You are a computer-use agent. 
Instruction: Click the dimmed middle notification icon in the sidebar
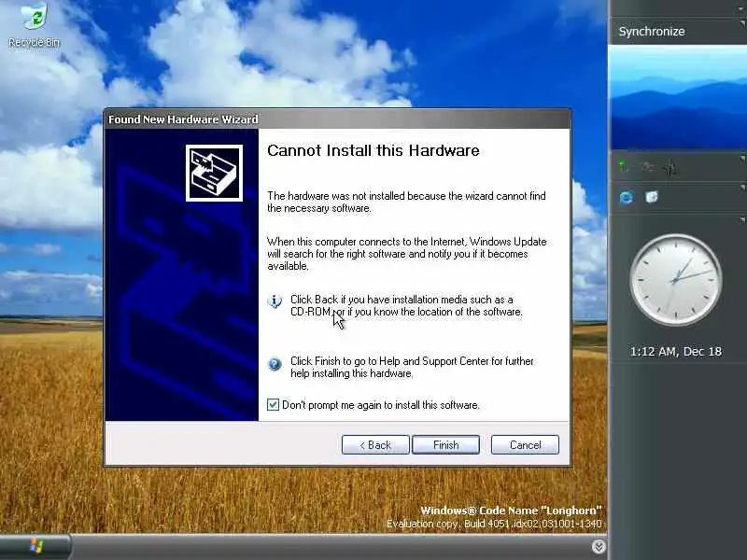tap(647, 167)
